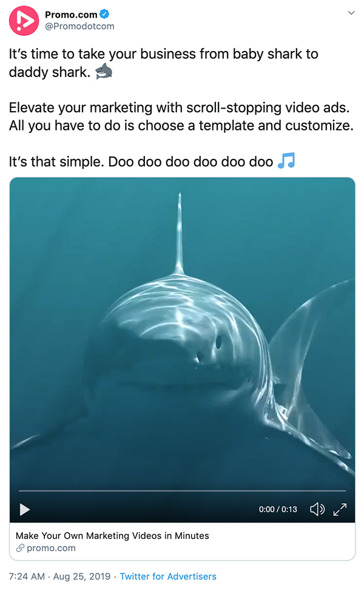Image resolution: width=364 pixels, height=591 pixels.
Task: Mute the video using the speaker icon
Action: point(317,509)
